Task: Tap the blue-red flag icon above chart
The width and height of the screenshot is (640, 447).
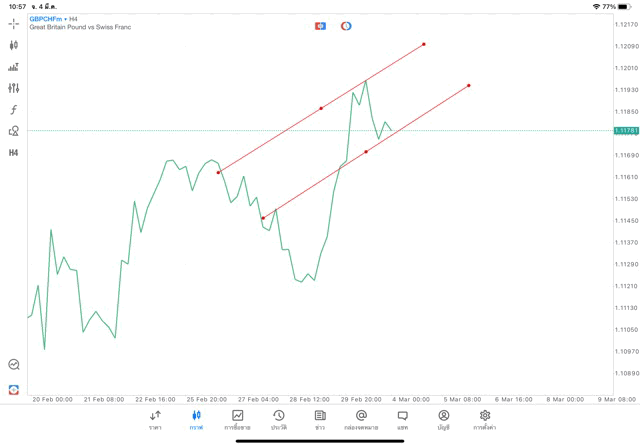Action: 320,26
